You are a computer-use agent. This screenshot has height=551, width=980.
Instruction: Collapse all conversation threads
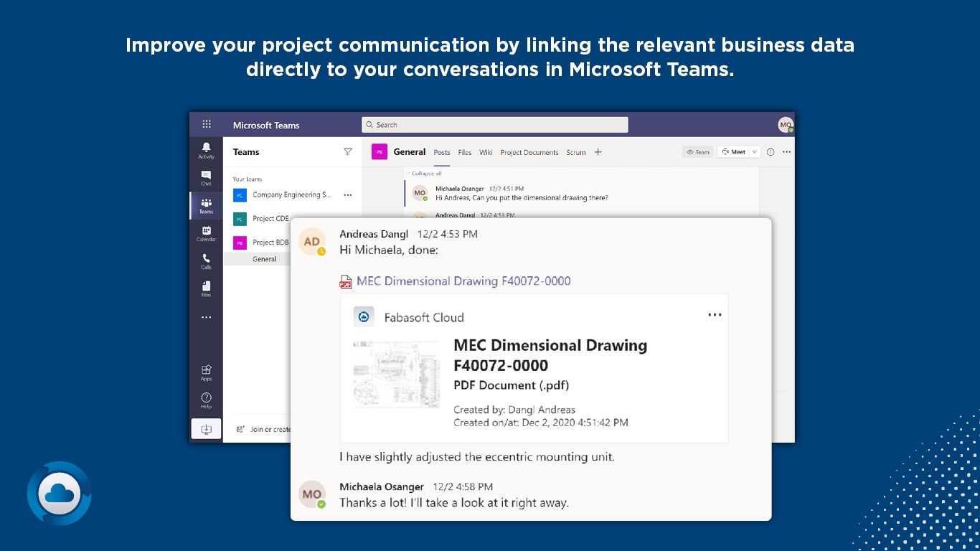click(425, 173)
